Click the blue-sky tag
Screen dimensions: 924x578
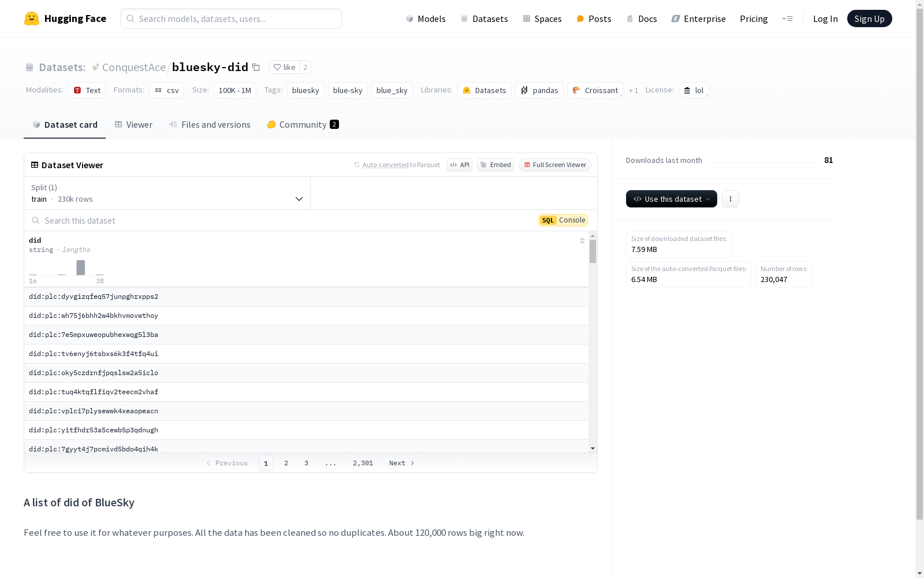click(x=348, y=90)
